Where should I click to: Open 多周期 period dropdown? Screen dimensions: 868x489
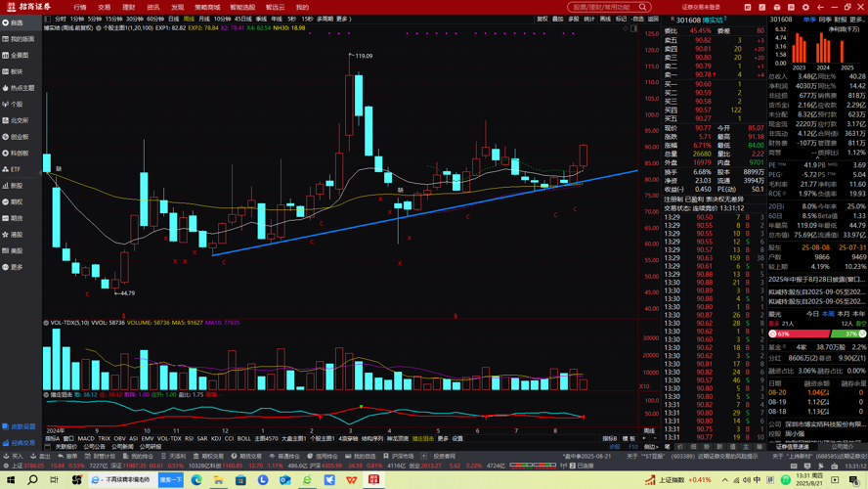(x=325, y=19)
